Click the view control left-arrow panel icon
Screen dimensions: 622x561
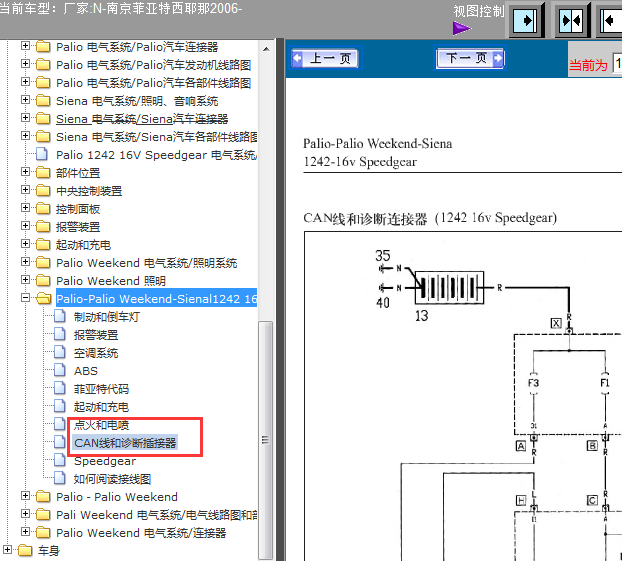click(x=611, y=20)
